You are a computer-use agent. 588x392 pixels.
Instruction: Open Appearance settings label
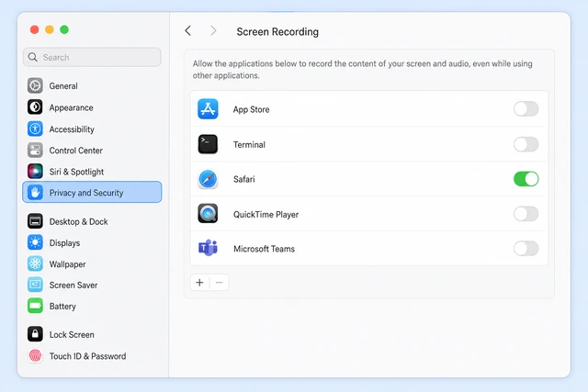(x=72, y=107)
